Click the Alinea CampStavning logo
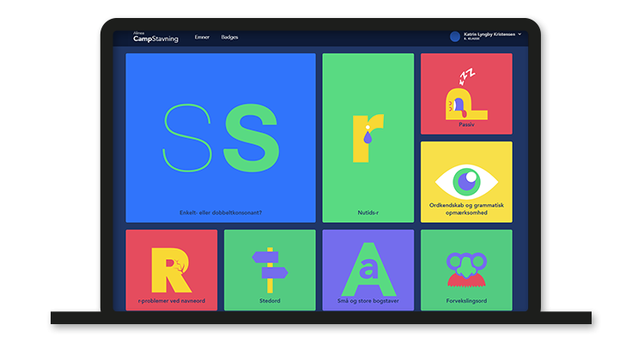The image size is (644, 343). [155, 38]
